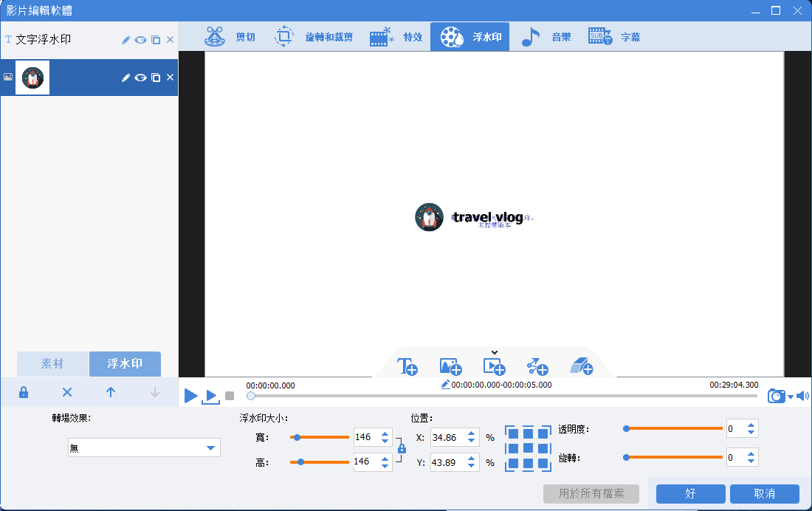Lock the selected watermark layer

point(24,392)
